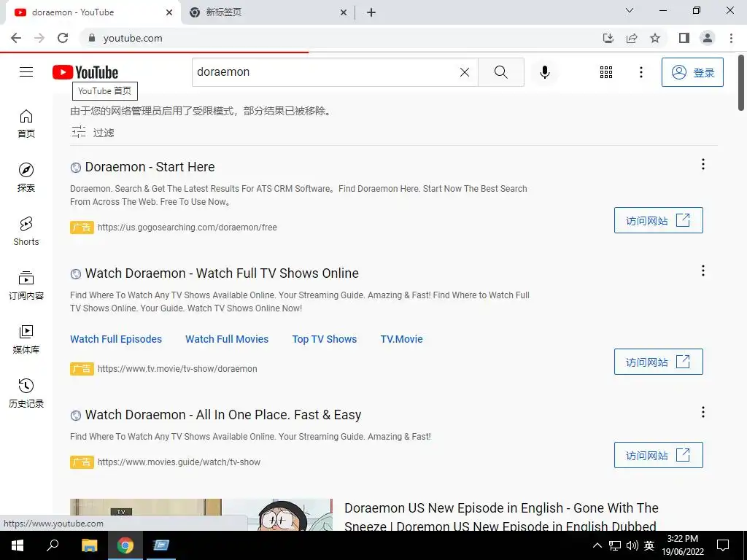Click the us.gogosearching.com URL text
747x560 pixels.
[x=187, y=227]
